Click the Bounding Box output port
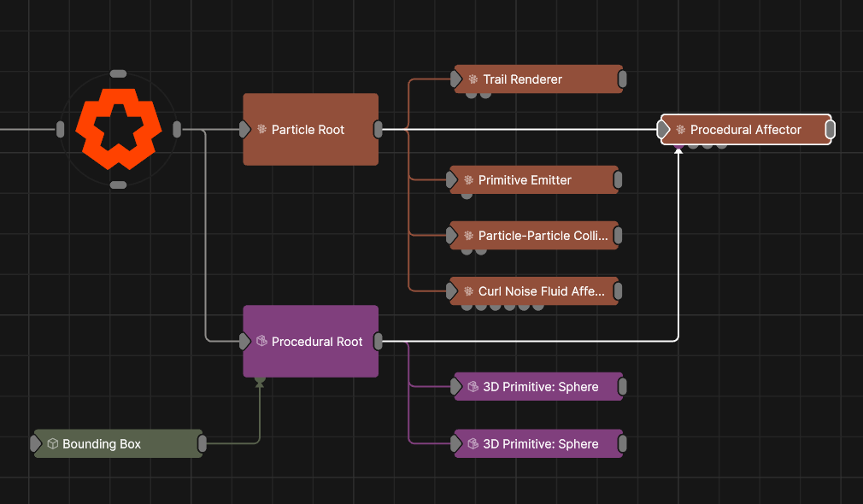863x504 pixels. (203, 444)
